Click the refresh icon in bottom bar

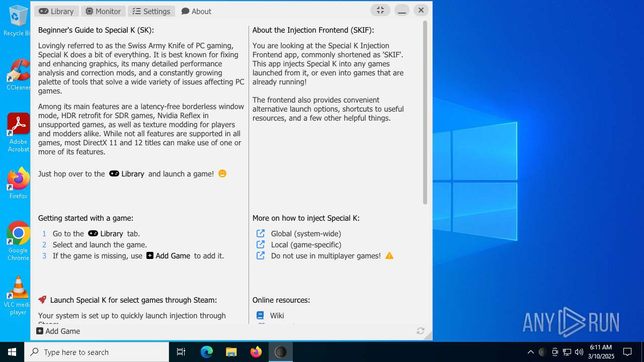(x=421, y=331)
